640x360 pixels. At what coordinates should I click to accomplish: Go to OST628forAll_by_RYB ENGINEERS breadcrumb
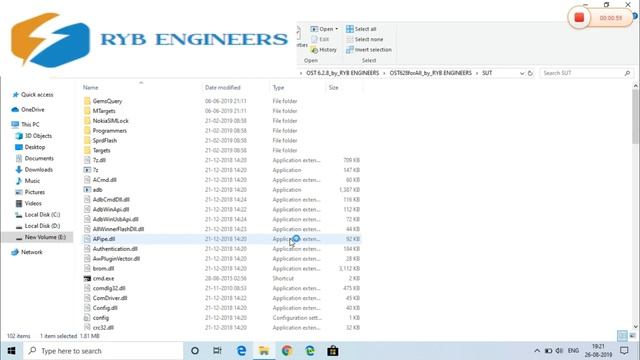pyautogui.click(x=431, y=73)
